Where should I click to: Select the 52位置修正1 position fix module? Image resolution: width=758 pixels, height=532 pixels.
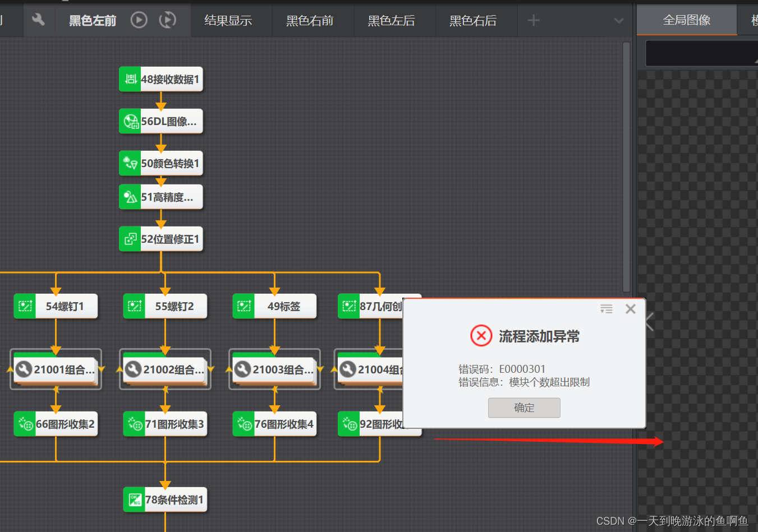pyautogui.click(x=161, y=239)
